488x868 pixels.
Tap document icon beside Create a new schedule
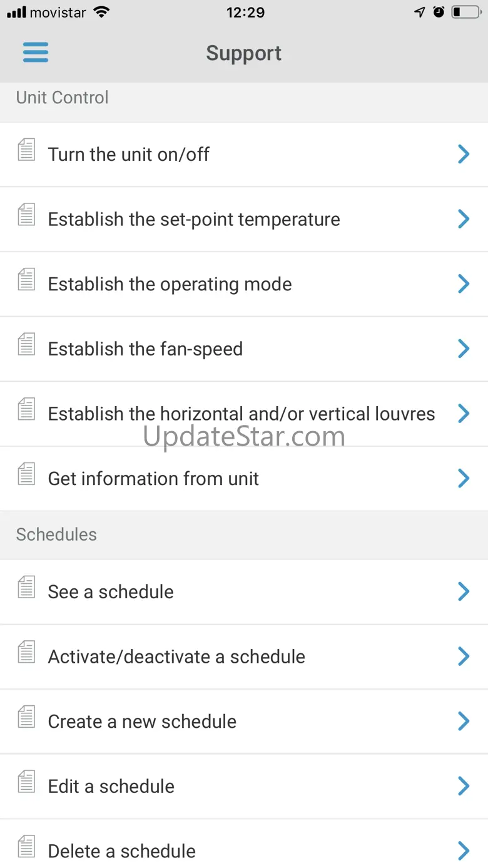26,717
